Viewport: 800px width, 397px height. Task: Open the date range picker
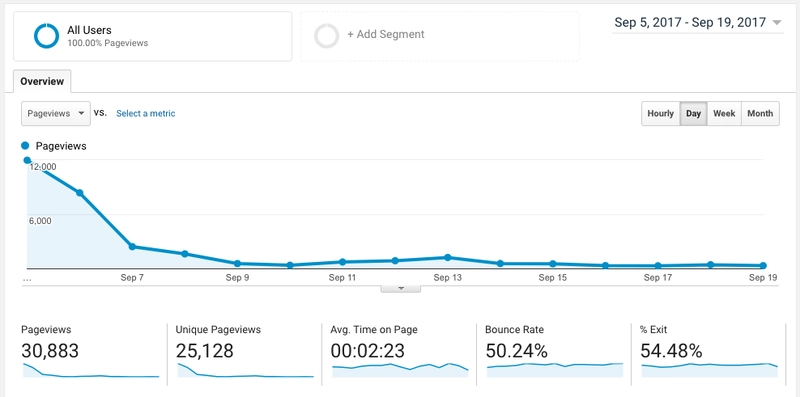pyautogui.click(x=697, y=22)
